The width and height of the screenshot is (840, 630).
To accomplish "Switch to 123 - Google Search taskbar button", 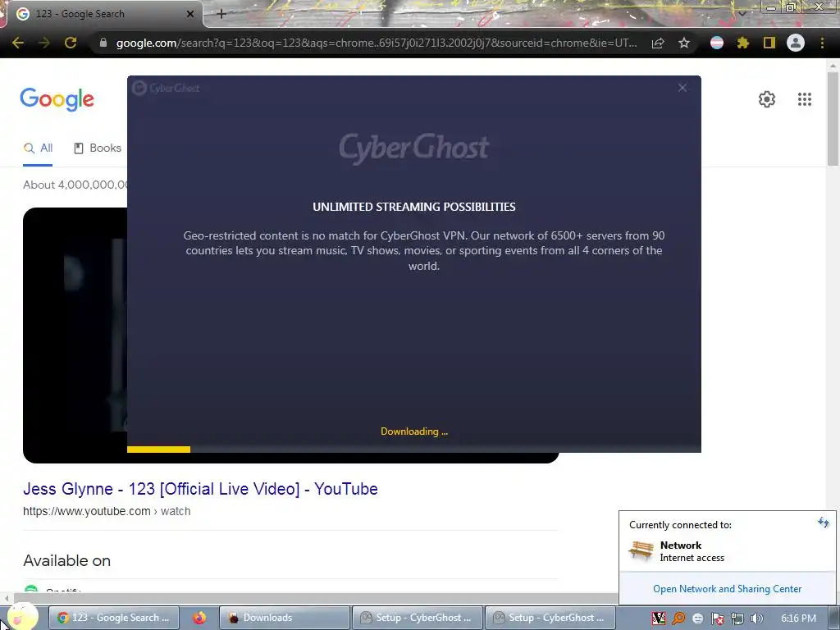I will pyautogui.click(x=115, y=618).
